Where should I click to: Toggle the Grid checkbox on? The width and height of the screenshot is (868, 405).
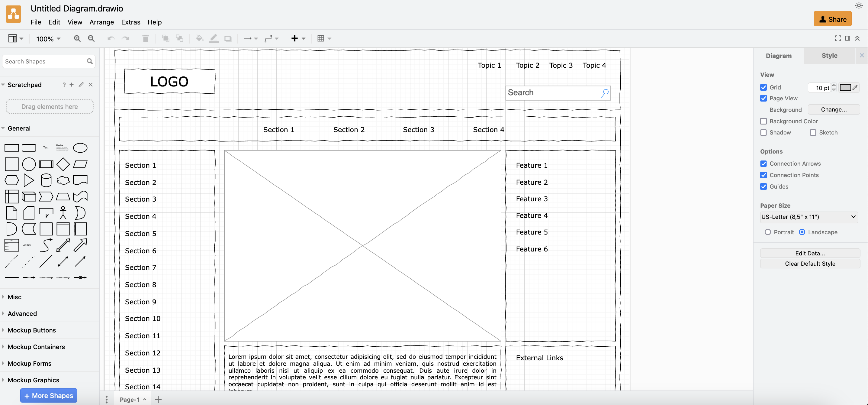(763, 87)
